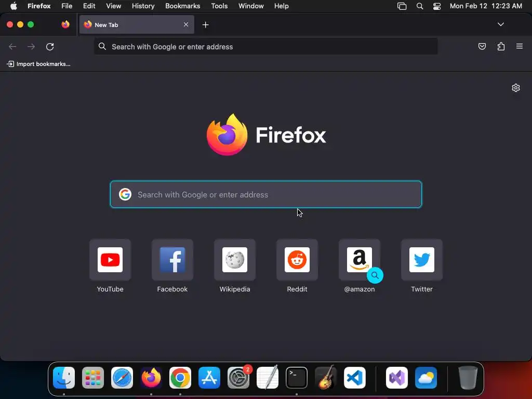This screenshot has width=532, height=399.
Task: Go forward with the forward arrow
Action: (31, 46)
